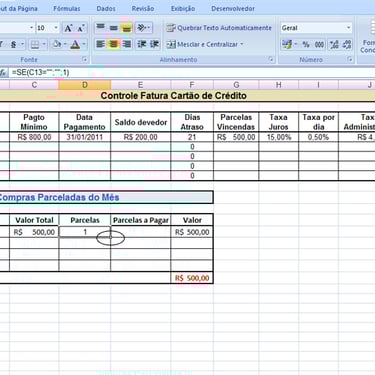Apply red font color A
Image resolution: width=375 pixels, height=375 pixels.
tap(75, 44)
